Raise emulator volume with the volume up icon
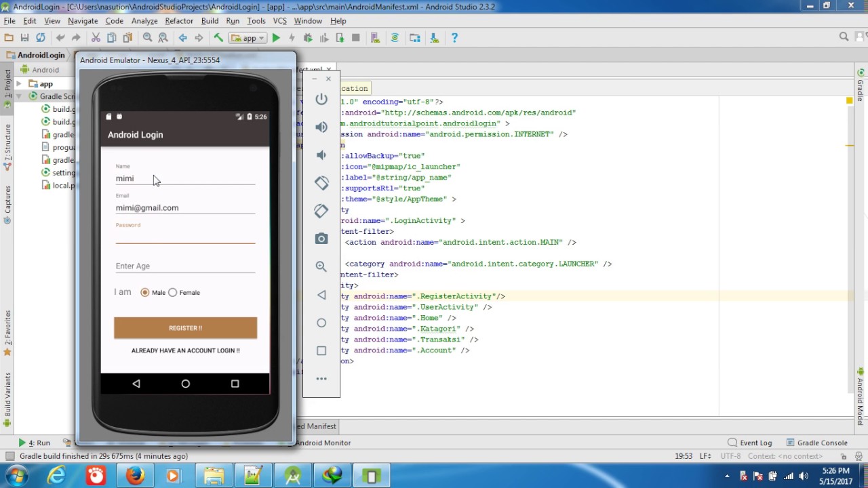 click(x=321, y=127)
